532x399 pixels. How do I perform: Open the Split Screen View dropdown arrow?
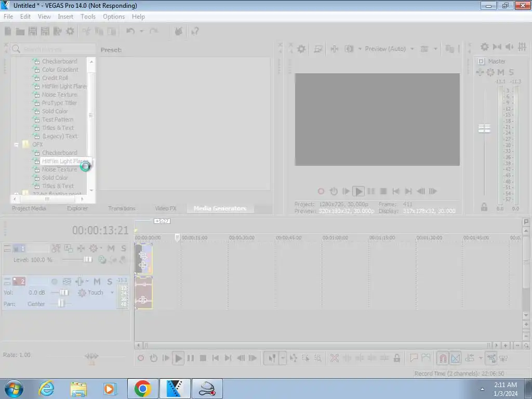[360, 49]
